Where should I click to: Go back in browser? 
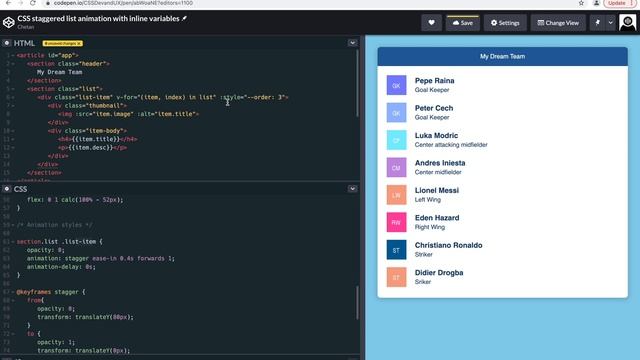8,3
